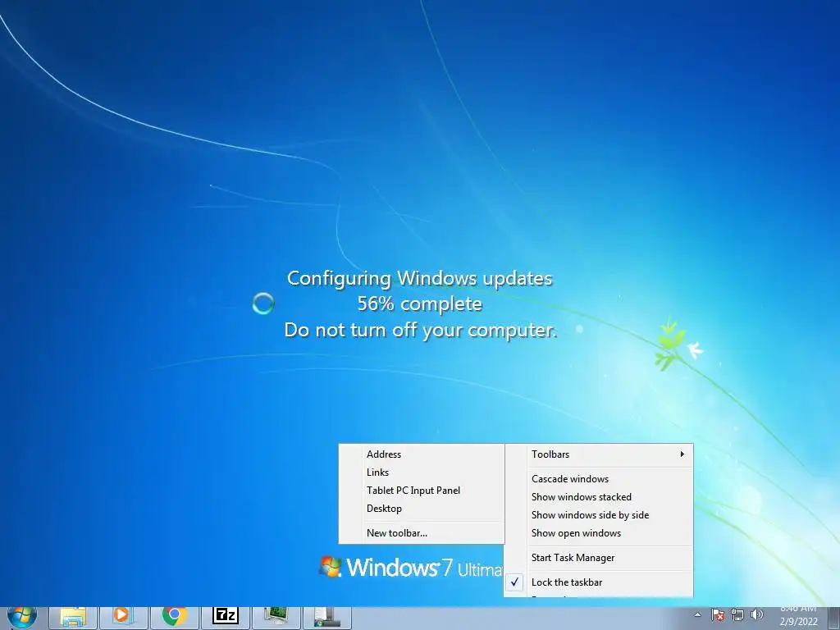The image size is (840, 630).
Task: Select Cascade windows
Action: [x=599, y=479]
